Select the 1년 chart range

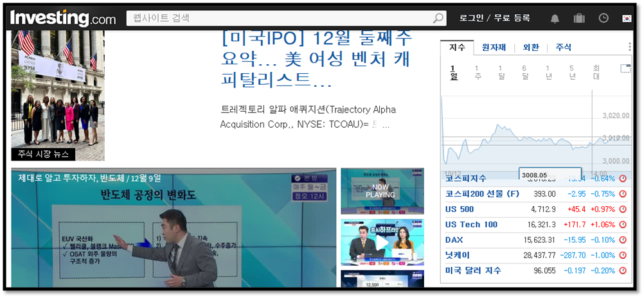coord(548,72)
